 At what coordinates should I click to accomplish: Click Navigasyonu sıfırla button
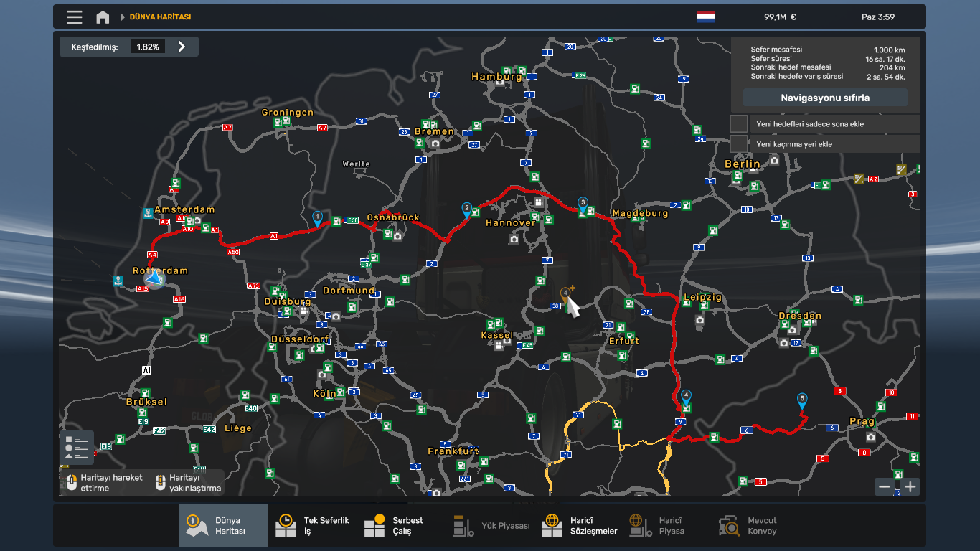(825, 98)
